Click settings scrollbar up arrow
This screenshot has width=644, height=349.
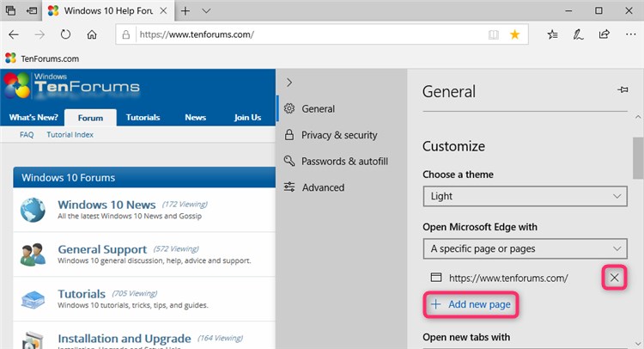[638, 117]
